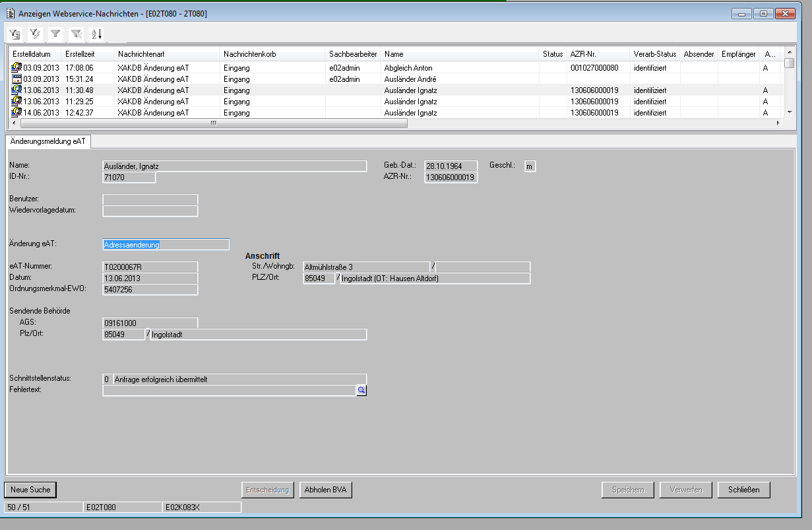Sort list with A-Z sort icon

coord(96,34)
